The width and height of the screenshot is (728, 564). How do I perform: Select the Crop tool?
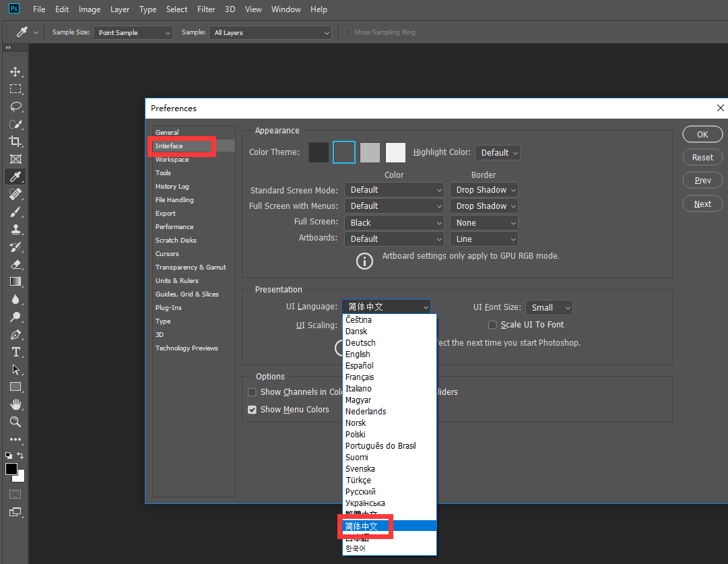(15, 142)
